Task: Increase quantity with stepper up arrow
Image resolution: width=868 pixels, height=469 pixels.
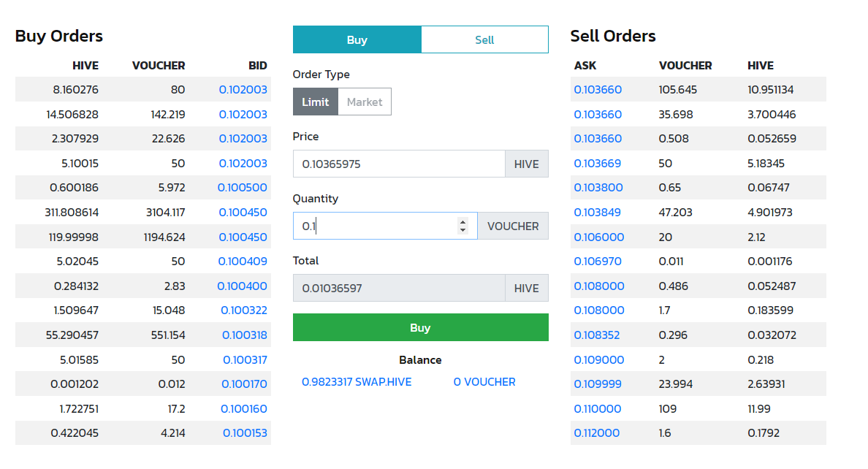Action: [462, 222]
